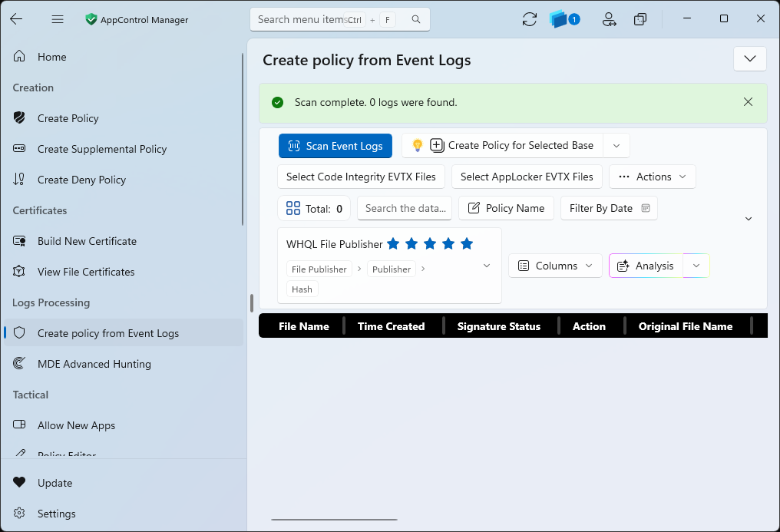
Task: Click Scan Event Logs button
Action: pos(335,146)
